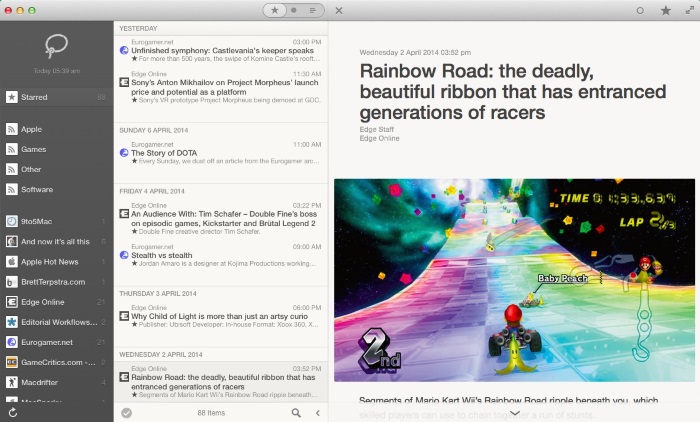
Task: Click the Macdrifter feed icon
Action: (x=12, y=382)
